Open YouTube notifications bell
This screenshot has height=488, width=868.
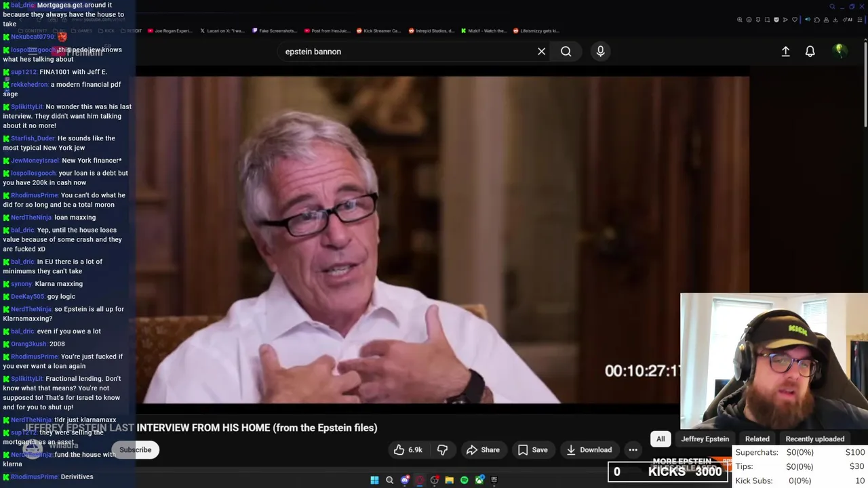(810, 52)
